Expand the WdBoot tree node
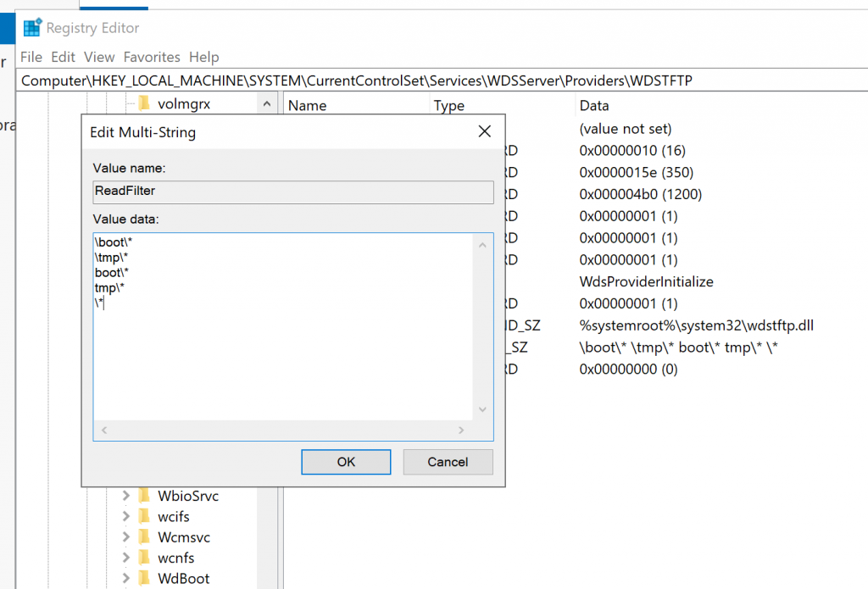Image resolution: width=868 pixels, height=589 pixels. tap(125, 579)
